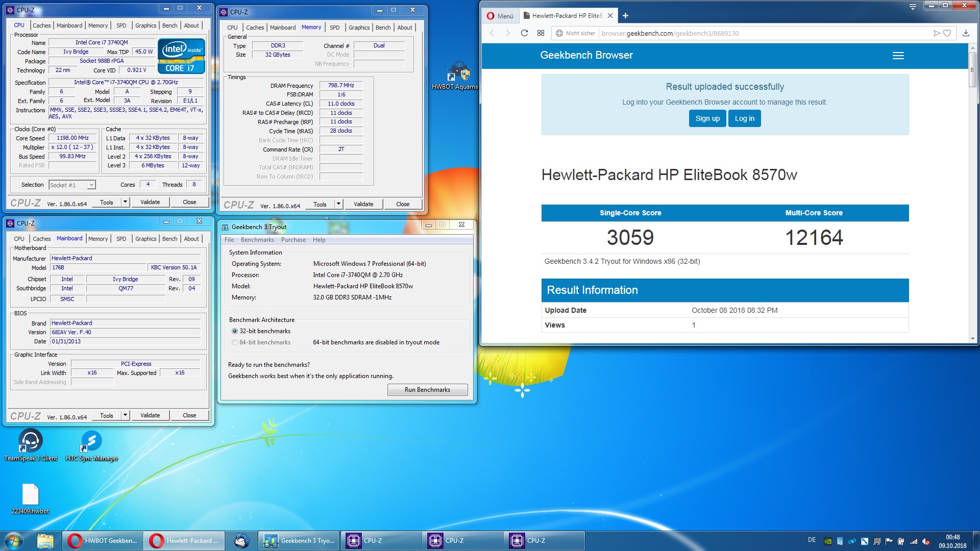
Task: Open Action Center flag tray icon
Action: [889, 541]
